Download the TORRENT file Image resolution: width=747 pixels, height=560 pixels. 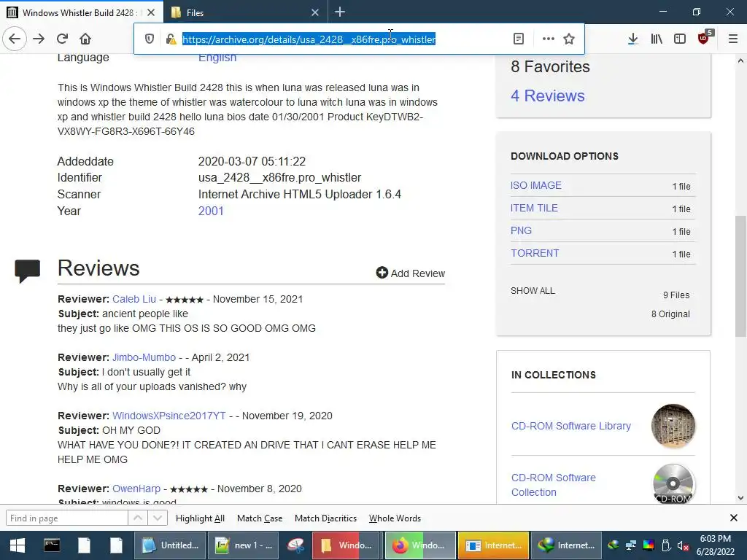pos(535,253)
